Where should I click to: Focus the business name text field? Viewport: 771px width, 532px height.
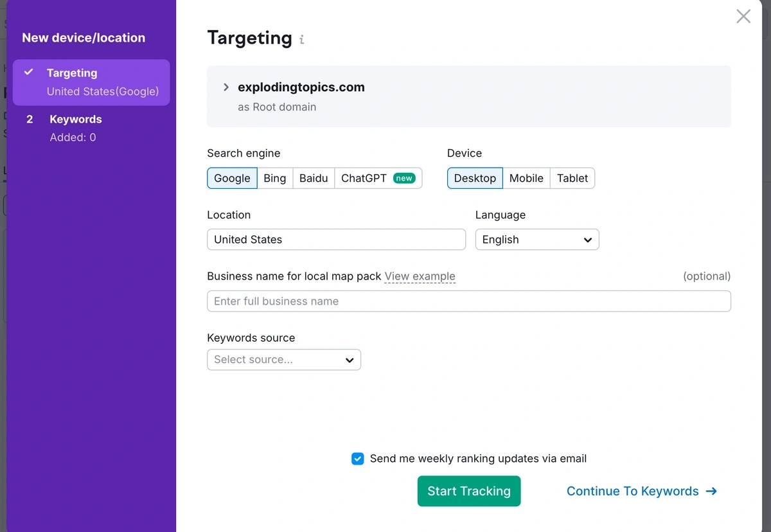pos(468,301)
